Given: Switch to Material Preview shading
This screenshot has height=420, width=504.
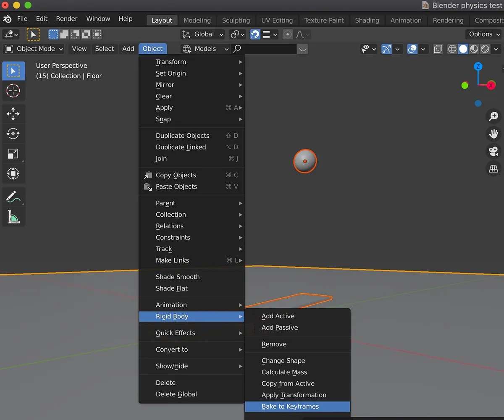Looking at the screenshot, I should pyautogui.click(x=474, y=49).
